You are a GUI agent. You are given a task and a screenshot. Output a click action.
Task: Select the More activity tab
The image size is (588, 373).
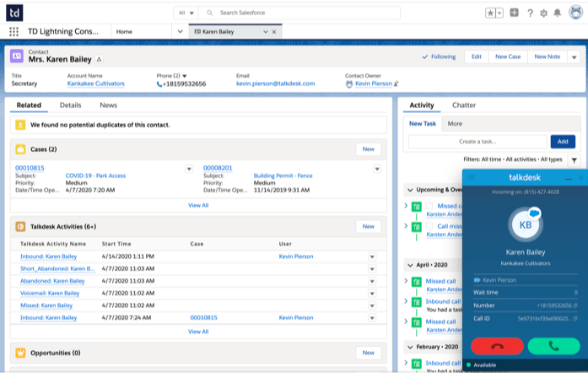point(455,124)
